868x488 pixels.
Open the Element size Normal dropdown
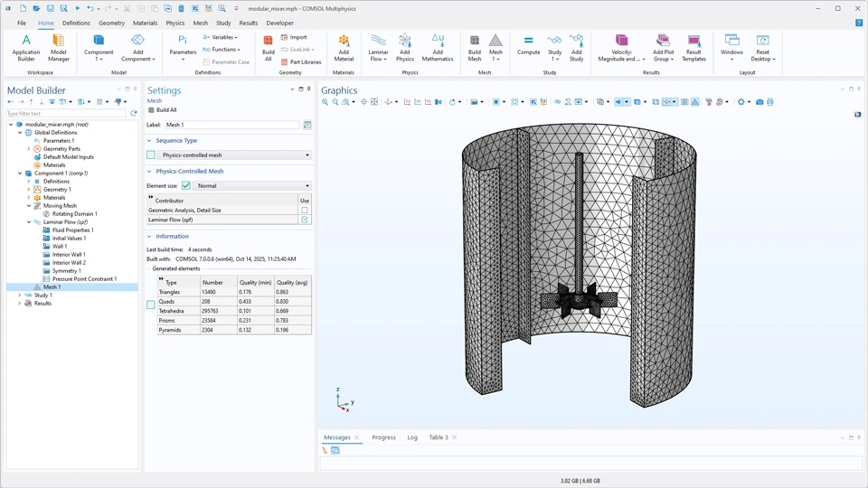click(x=253, y=186)
